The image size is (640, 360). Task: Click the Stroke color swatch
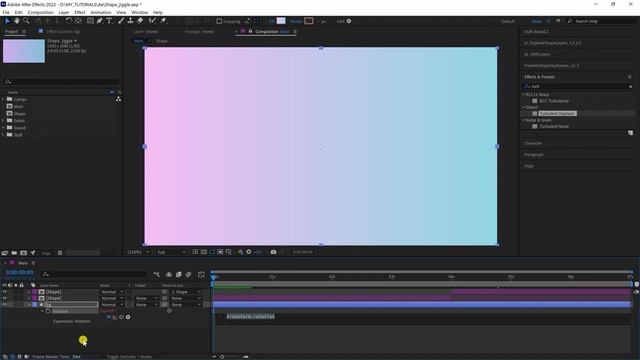click(309, 21)
